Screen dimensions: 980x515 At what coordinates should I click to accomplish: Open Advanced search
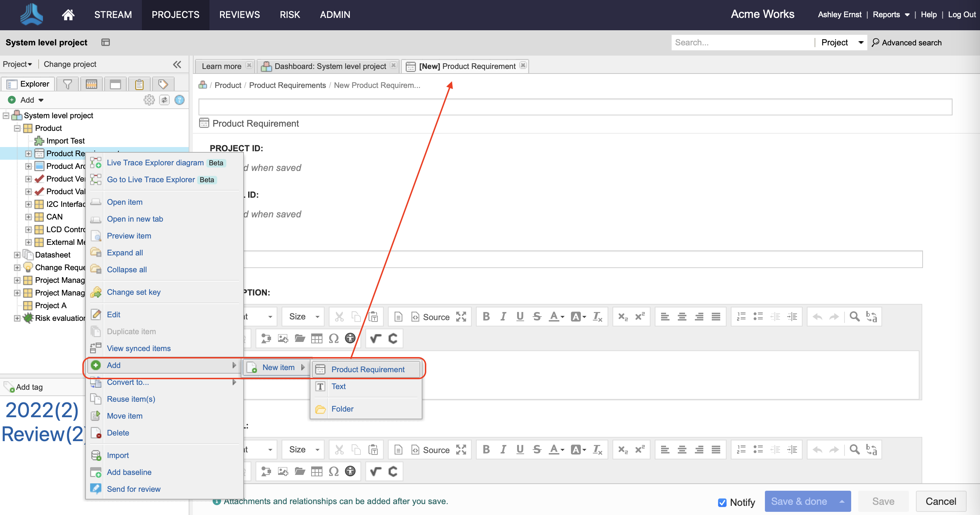(906, 43)
